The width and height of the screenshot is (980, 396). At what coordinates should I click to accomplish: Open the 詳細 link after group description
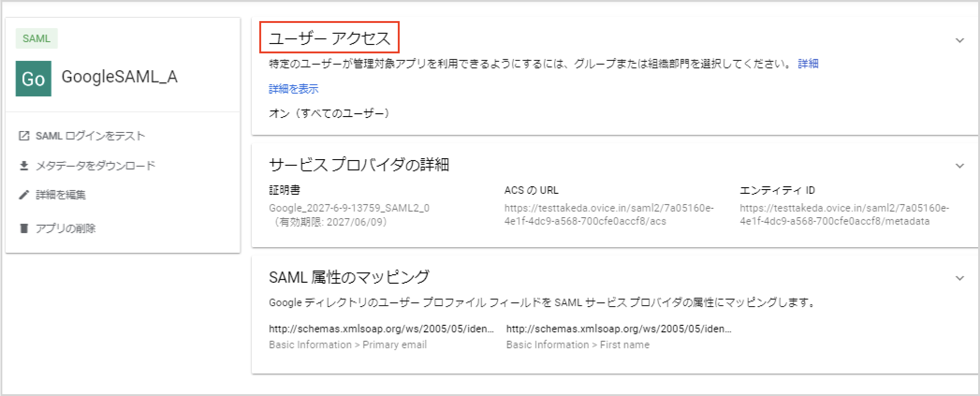(x=808, y=64)
